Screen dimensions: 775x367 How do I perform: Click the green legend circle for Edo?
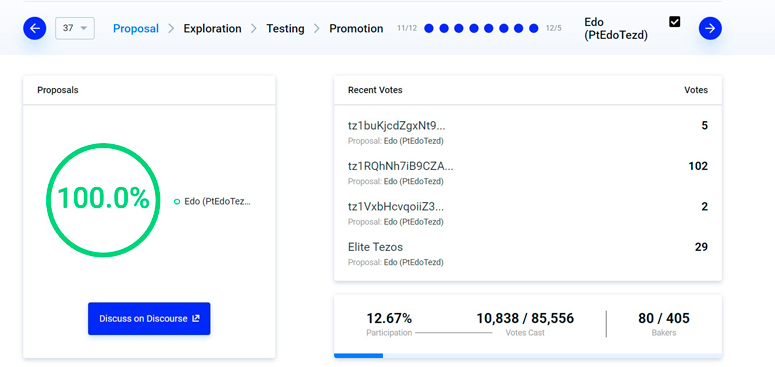coord(177,202)
